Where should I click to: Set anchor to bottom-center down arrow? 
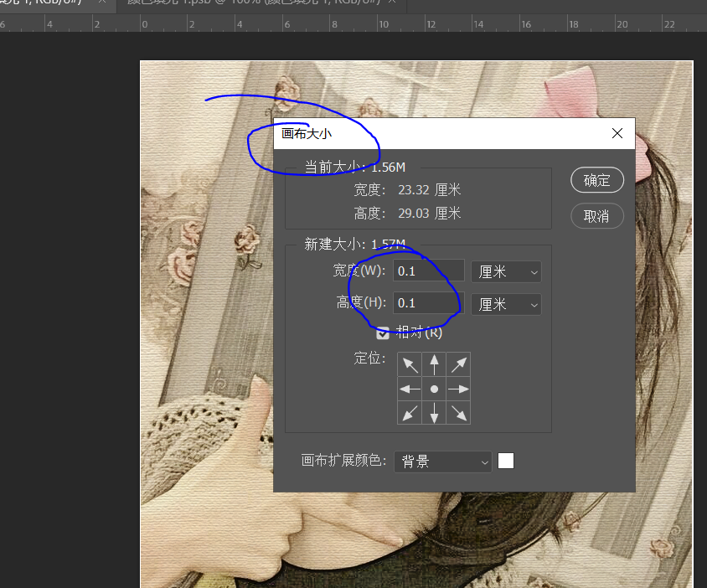434,413
